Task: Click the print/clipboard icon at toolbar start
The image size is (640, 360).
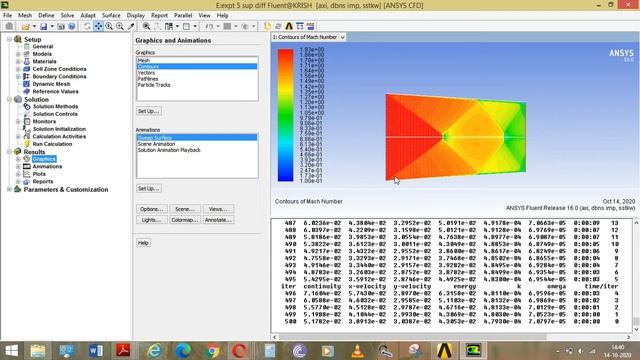Action: [9, 27]
